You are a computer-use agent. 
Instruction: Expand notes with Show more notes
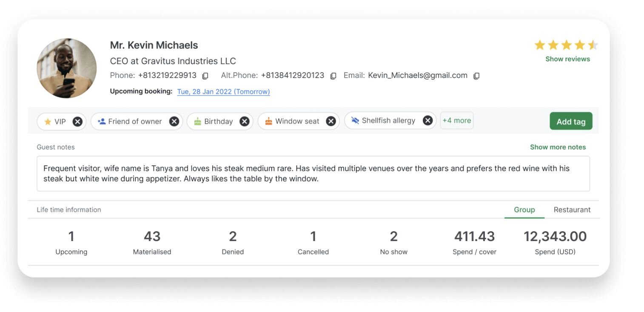[x=558, y=147]
